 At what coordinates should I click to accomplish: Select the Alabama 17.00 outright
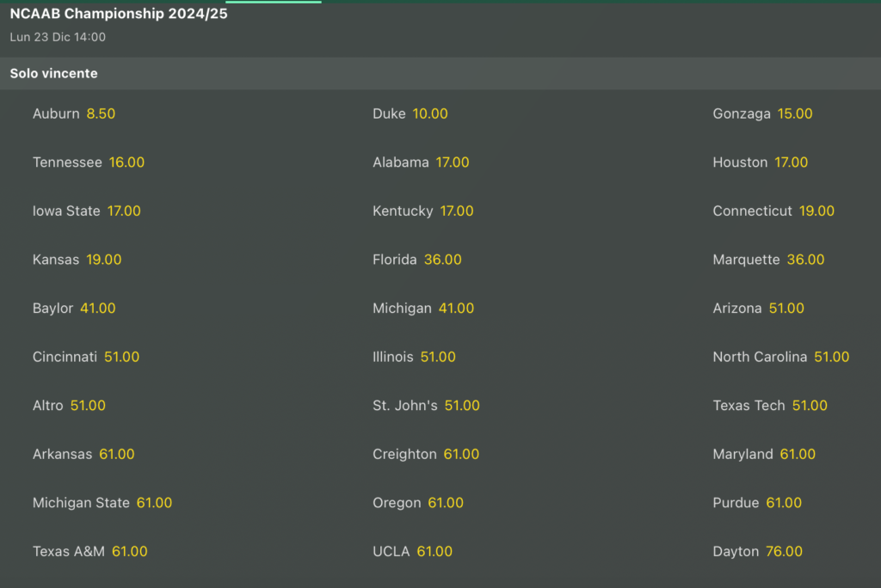click(x=421, y=162)
